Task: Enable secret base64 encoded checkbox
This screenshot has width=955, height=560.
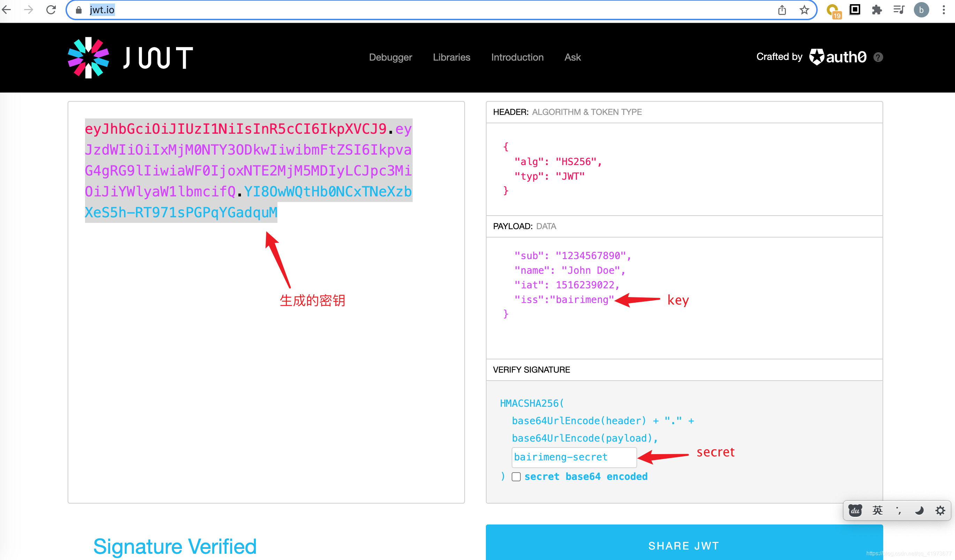Action: [x=516, y=477]
